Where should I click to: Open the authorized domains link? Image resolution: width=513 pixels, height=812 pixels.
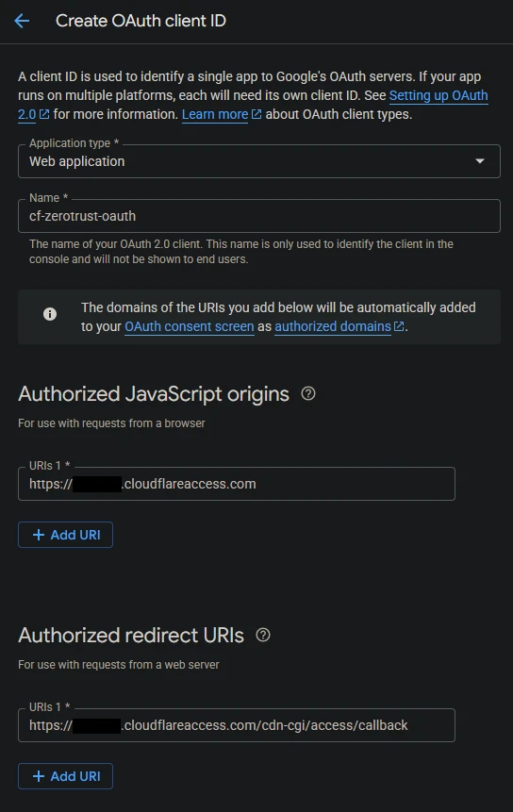click(332, 326)
